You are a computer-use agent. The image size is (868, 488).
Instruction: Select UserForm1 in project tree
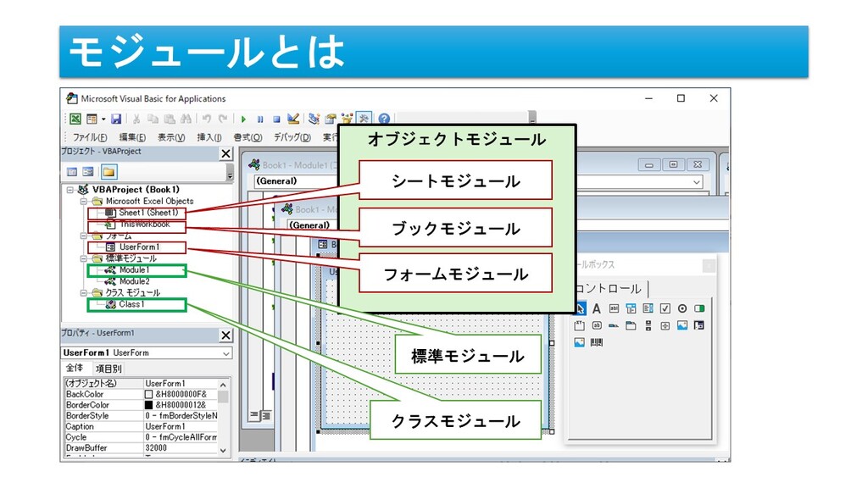[x=139, y=247]
